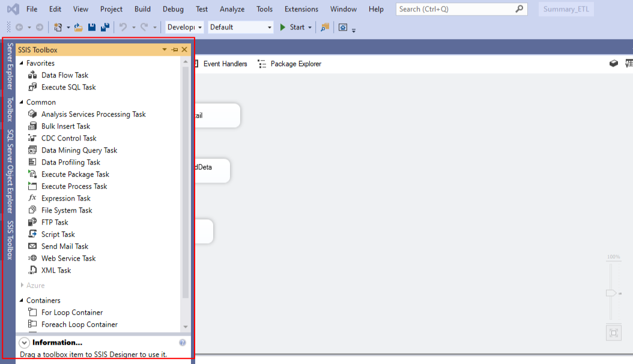Open the Help menu

[376, 9]
